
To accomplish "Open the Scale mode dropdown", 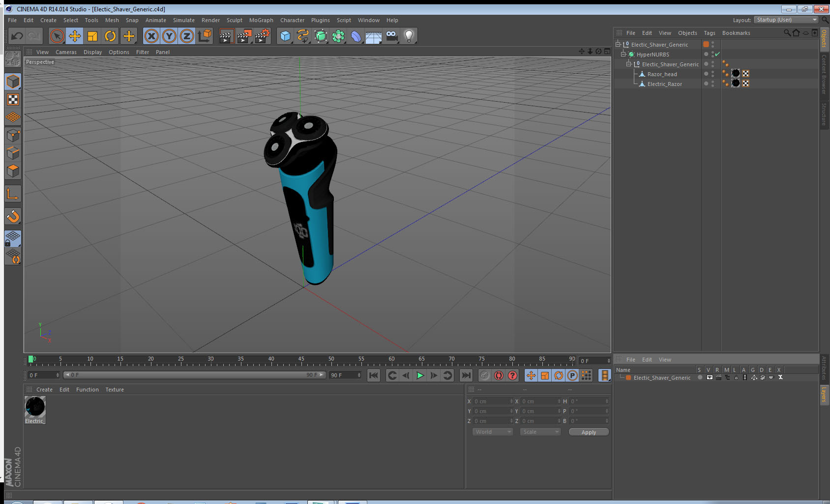I will (540, 432).
